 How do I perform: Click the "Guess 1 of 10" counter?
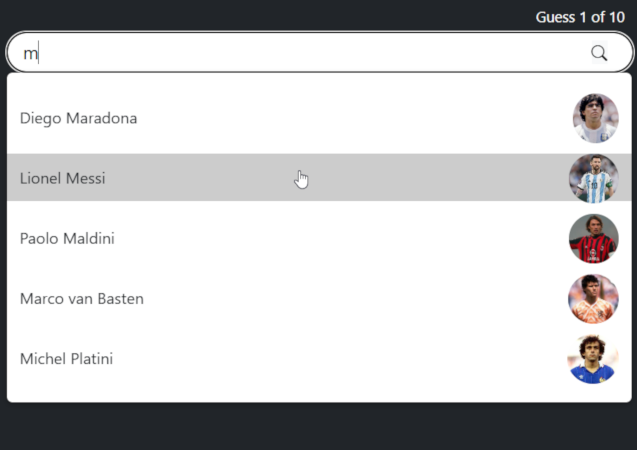pyautogui.click(x=580, y=17)
